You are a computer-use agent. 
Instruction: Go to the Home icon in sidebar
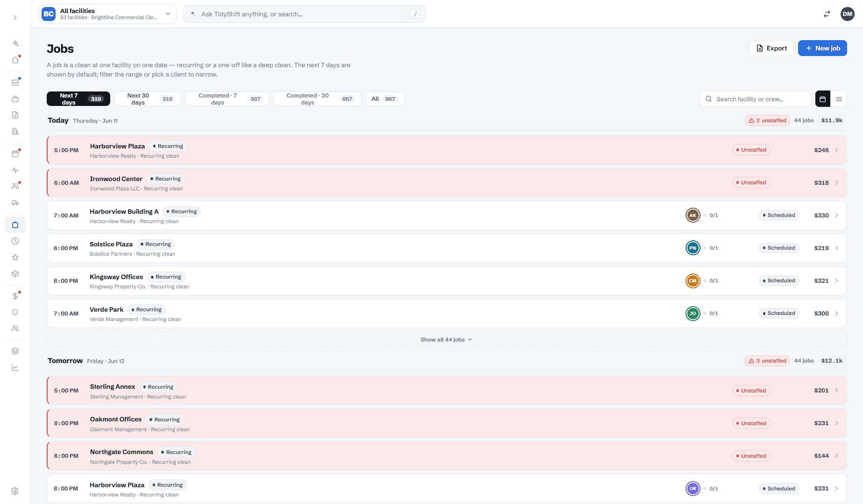tap(15, 60)
